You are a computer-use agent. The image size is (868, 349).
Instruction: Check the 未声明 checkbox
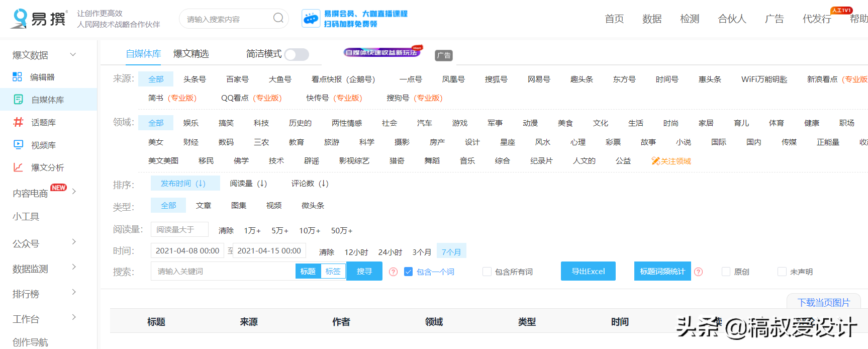(782, 272)
